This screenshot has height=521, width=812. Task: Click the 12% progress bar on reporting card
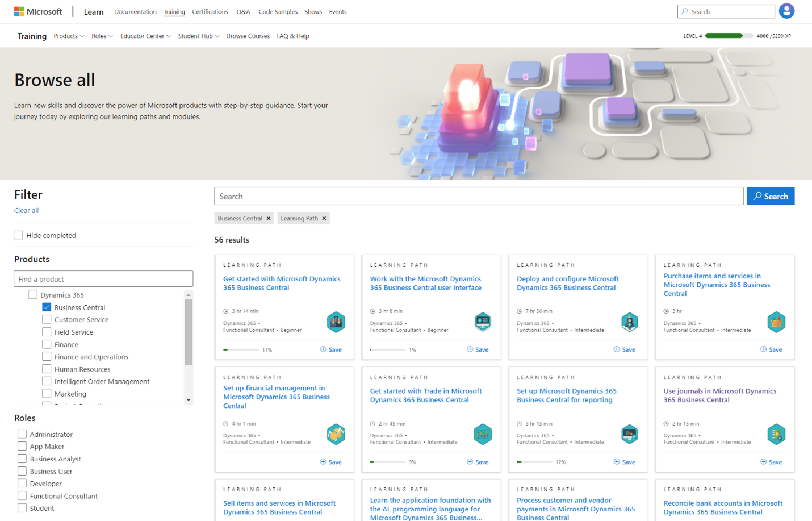(x=534, y=462)
